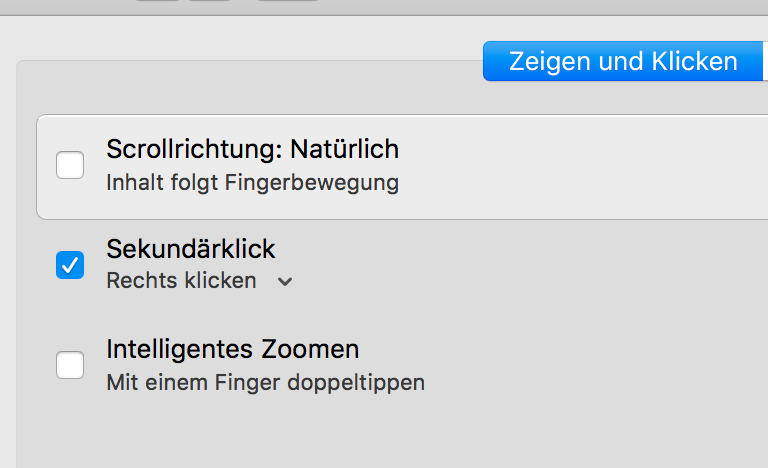768x468 pixels.
Task: Click the Scrollrichtung: Natürlich label
Action: pyautogui.click(x=252, y=150)
